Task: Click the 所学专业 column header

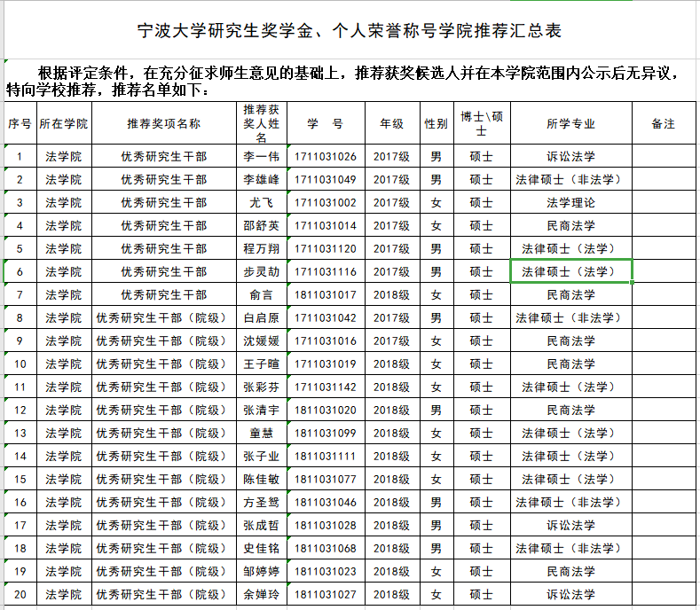Action: [x=570, y=124]
